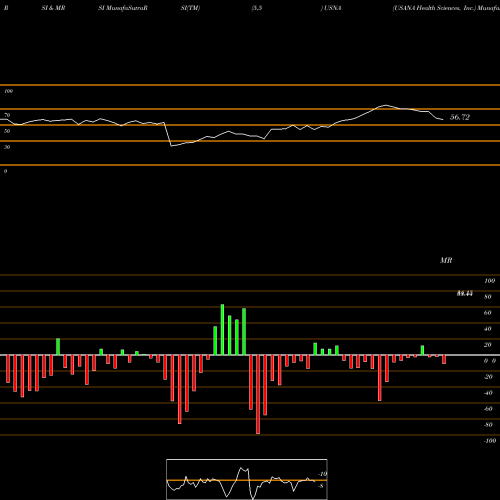Click the 100 label on the RSI axis
The image size is (500, 500).
(x=8, y=91)
